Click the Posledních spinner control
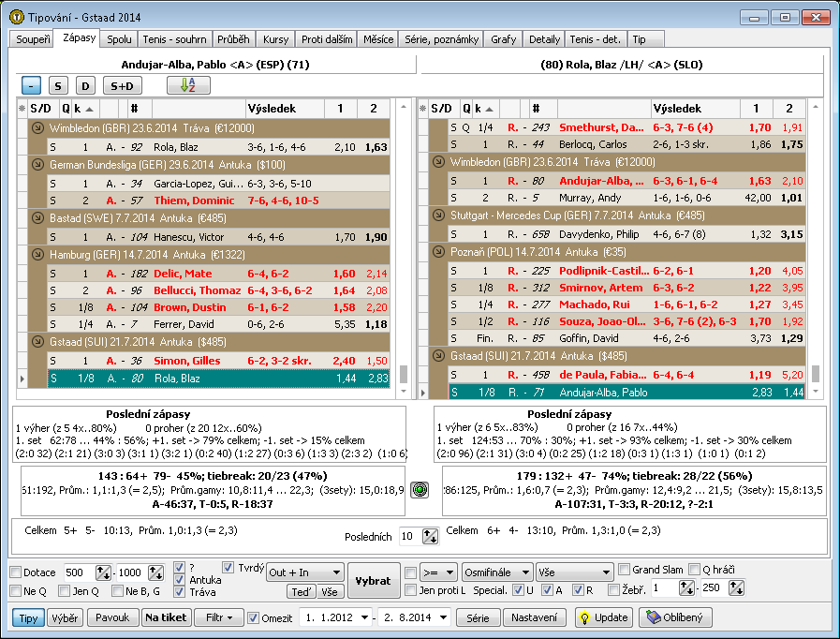Image resolution: width=840 pixels, height=639 pixels. 430,536
